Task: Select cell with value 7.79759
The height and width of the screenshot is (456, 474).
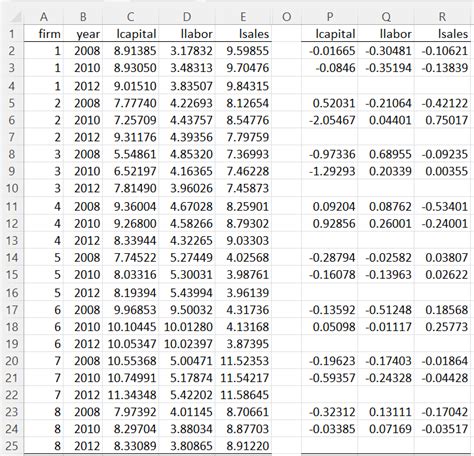Action: (x=243, y=137)
